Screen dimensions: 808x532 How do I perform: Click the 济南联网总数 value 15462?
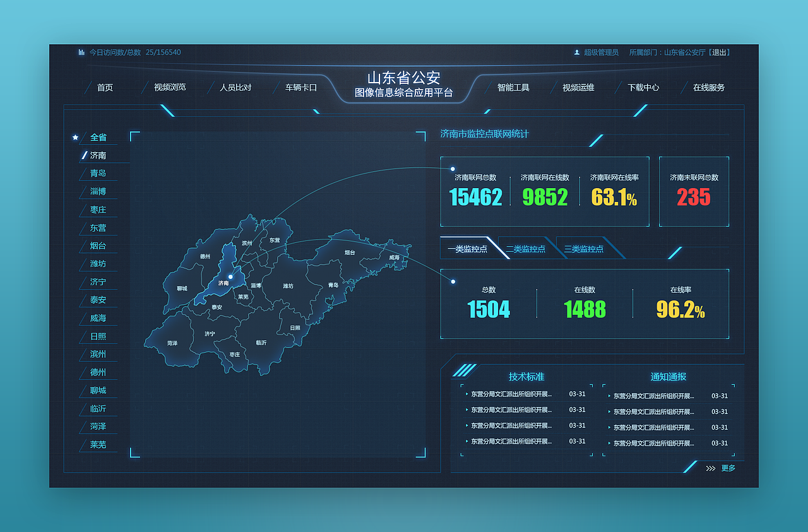[476, 198]
